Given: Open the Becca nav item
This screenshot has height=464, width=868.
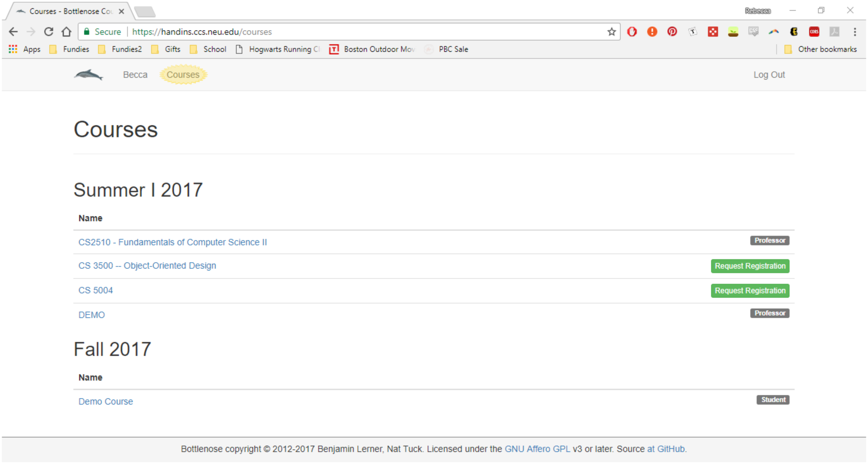Looking at the screenshot, I should click(135, 75).
